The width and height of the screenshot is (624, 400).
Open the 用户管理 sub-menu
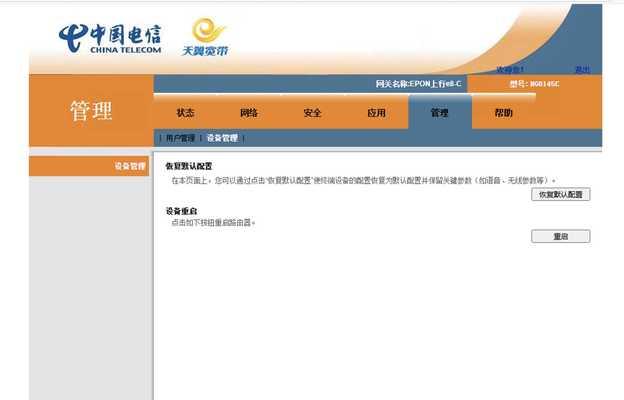pos(180,138)
